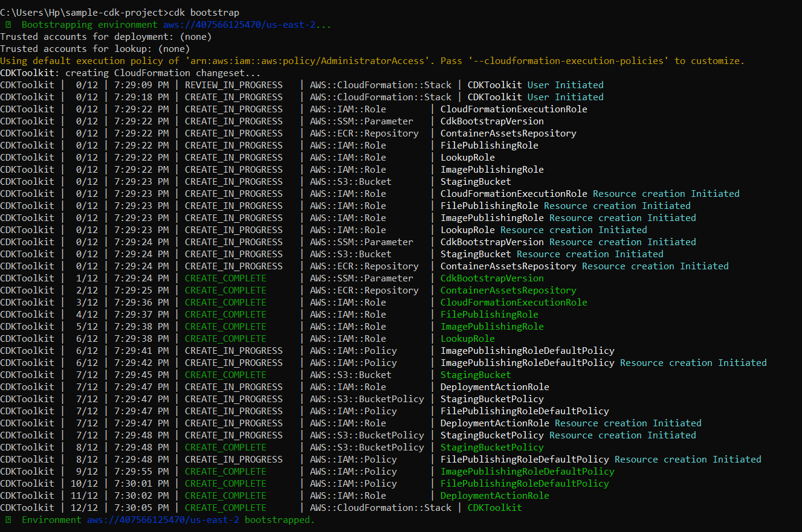Click the '4/12' progress counter
802x532 pixels.
point(87,315)
